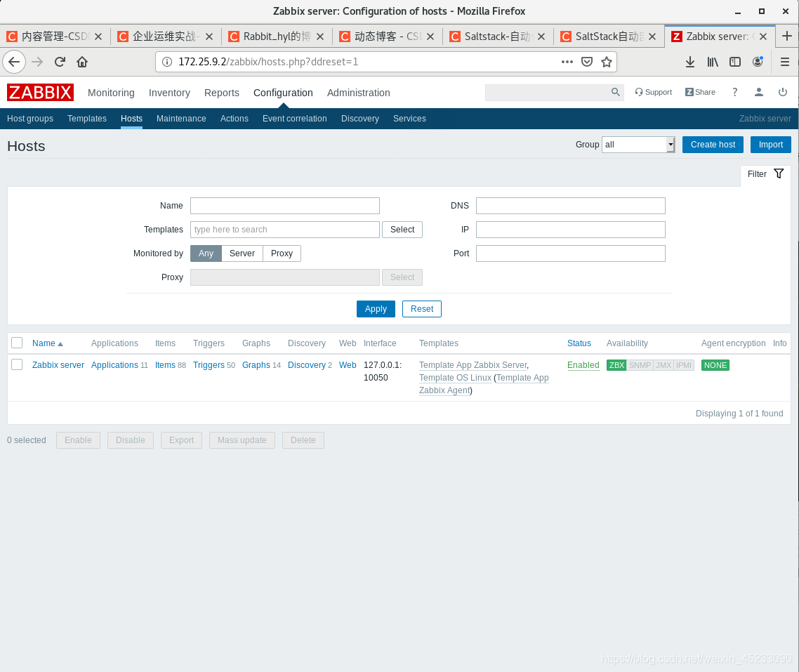This screenshot has width=799, height=672.
Task: Go to Actions submenu
Action: 235,118
